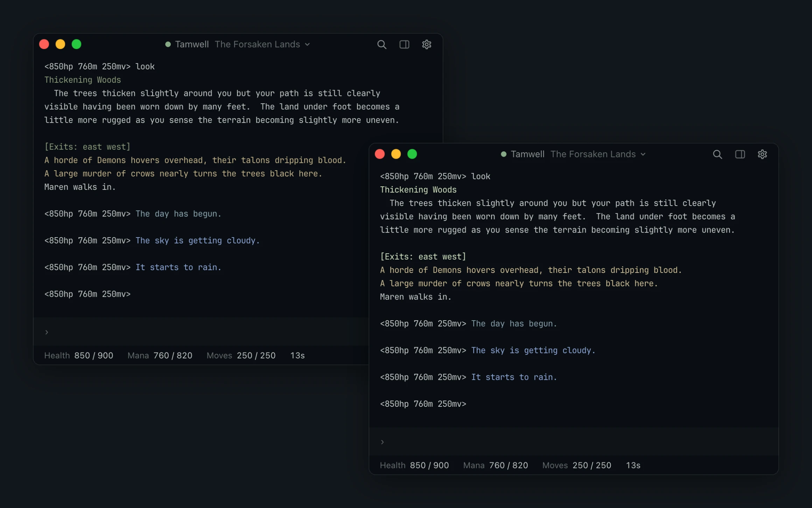The height and width of the screenshot is (508, 812).
Task: Click "Thickening Woods" room title in front window
Action: point(418,190)
